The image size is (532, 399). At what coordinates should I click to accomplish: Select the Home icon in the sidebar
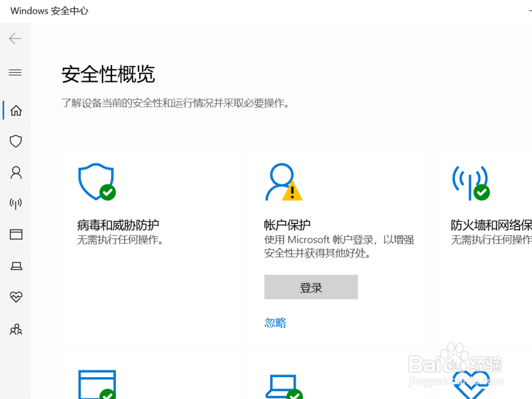(x=15, y=110)
